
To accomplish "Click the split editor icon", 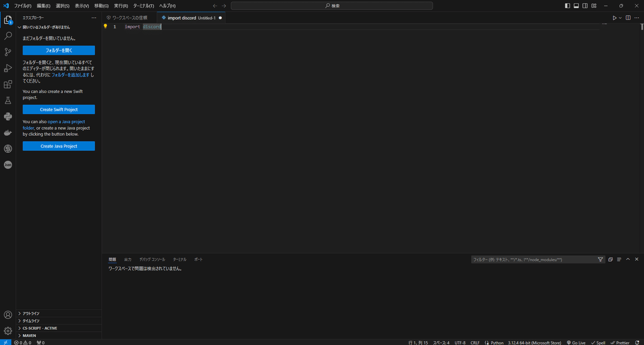I will [x=627, y=17].
